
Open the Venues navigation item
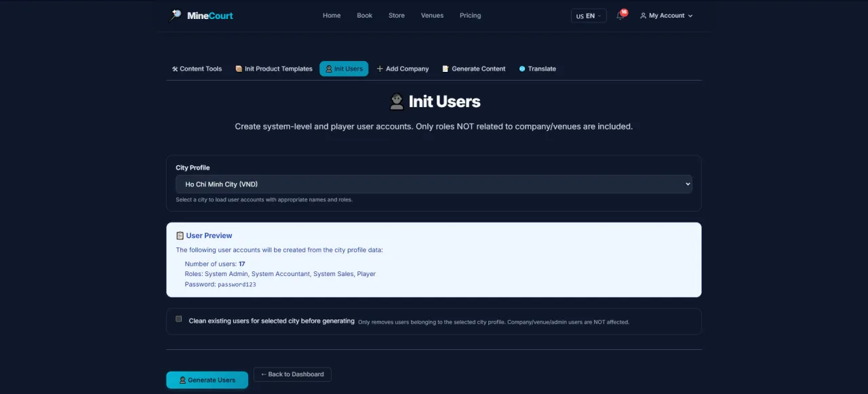[x=432, y=16]
